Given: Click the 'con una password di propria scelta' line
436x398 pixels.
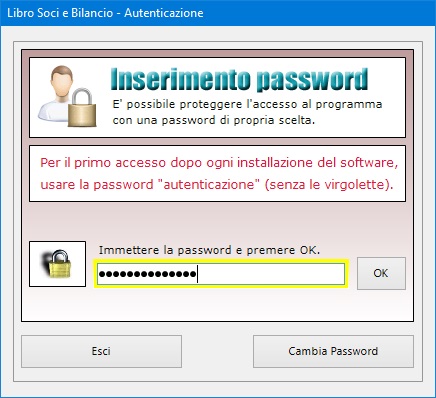Looking at the screenshot, I should [x=214, y=120].
